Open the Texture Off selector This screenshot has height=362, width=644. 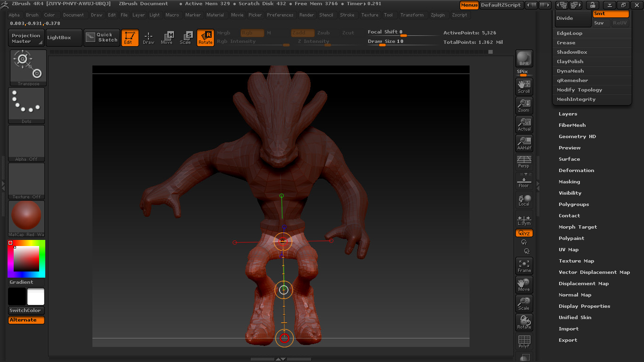pyautogui.click(x=27, y=181)
